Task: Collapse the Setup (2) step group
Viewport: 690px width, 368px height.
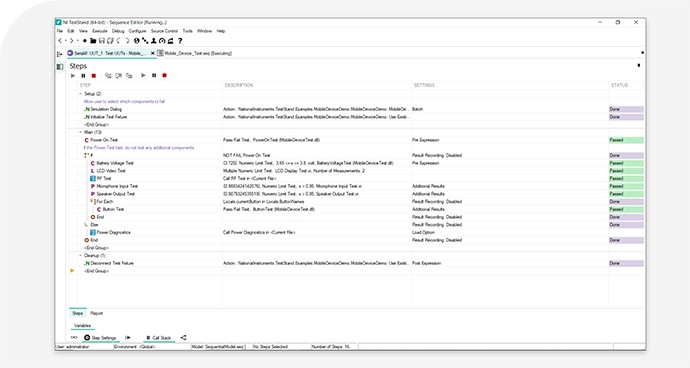Action: [x=80, y=94]
